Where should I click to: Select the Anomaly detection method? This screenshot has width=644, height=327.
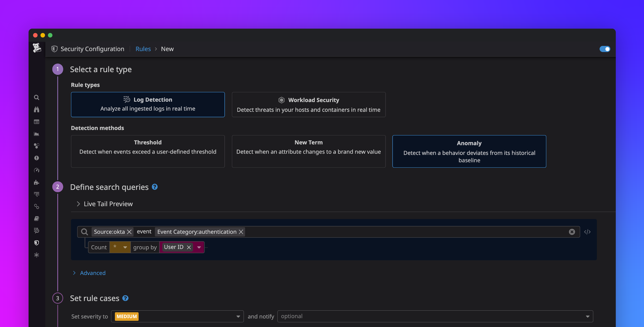point(469,151)
